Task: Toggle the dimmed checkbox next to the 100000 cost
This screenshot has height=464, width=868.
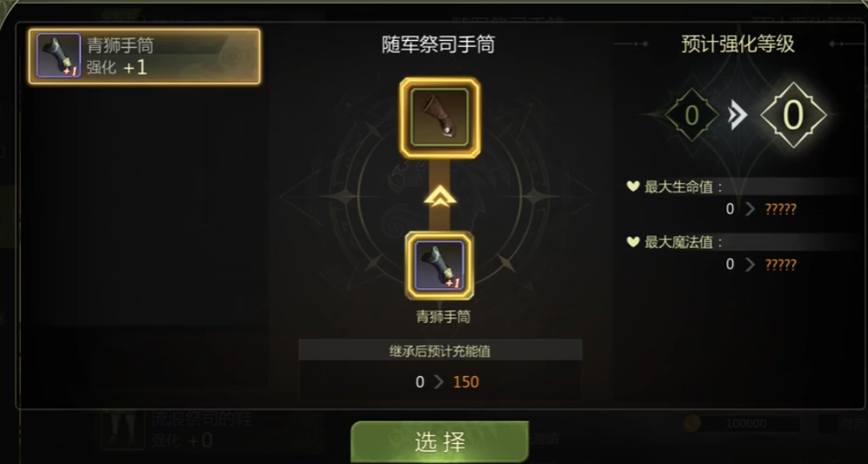Action: pyautogui.click(x=828, y=424)
